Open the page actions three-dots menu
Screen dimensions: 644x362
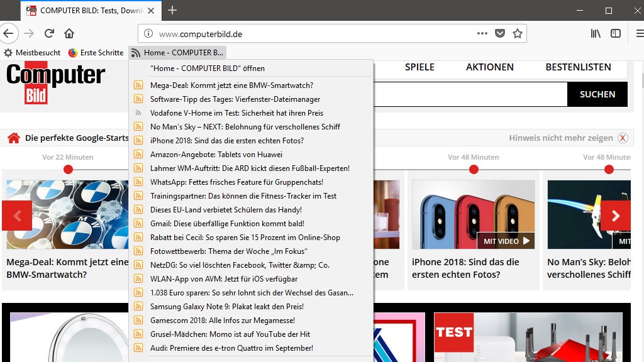click(482, 33)
